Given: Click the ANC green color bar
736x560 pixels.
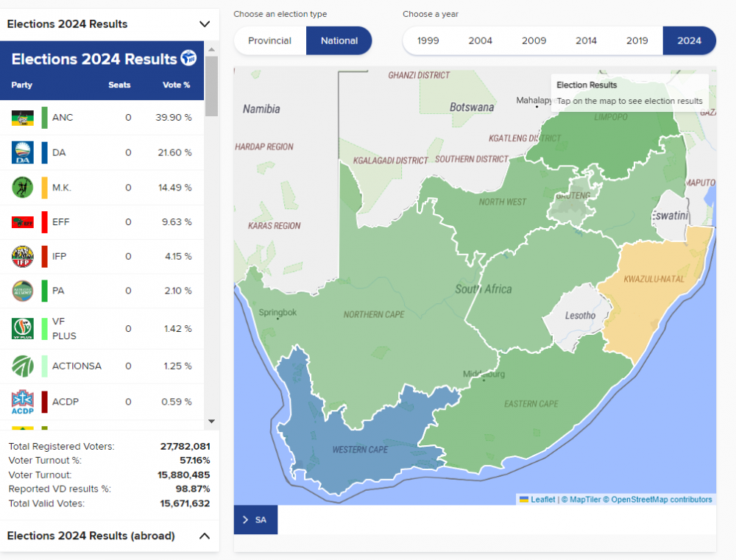Looking at the screenshot, I should 45,117.
